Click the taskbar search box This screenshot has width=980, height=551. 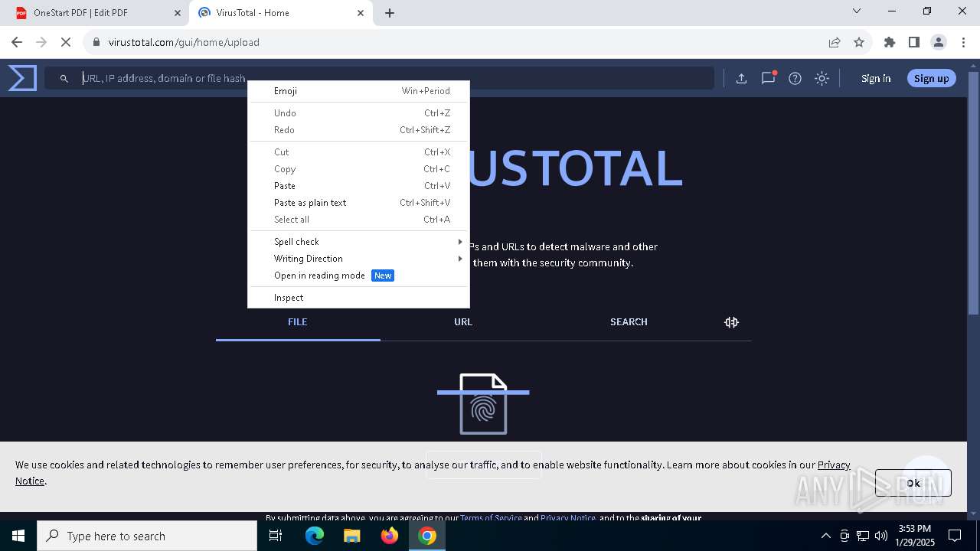147,536
